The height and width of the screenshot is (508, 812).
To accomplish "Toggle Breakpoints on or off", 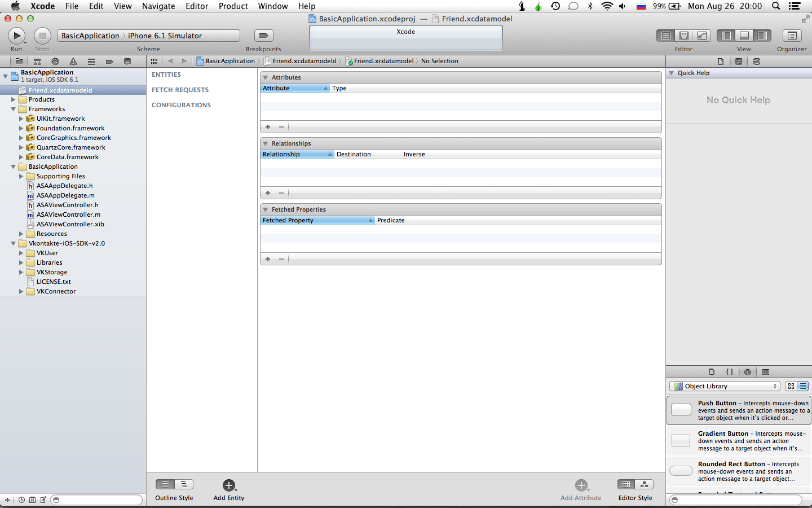I will 263,36.
